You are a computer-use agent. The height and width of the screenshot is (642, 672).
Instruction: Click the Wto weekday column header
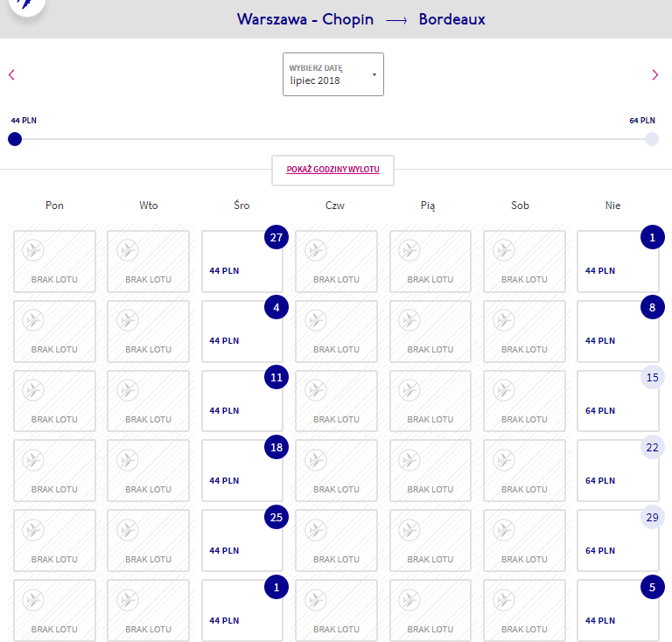pos(148,206)
